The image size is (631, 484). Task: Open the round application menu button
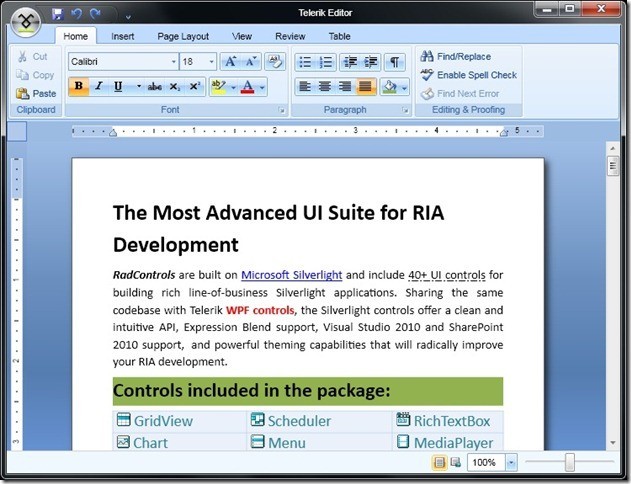(26, 22)
